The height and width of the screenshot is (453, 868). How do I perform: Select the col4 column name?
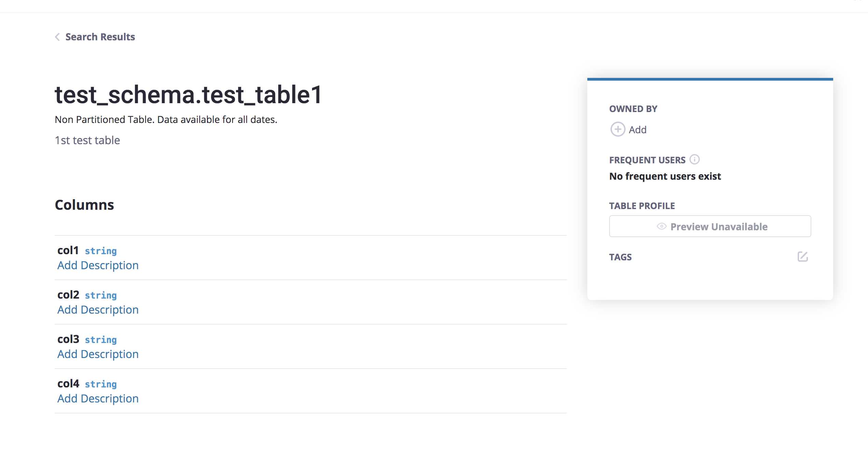coord(68,384)
